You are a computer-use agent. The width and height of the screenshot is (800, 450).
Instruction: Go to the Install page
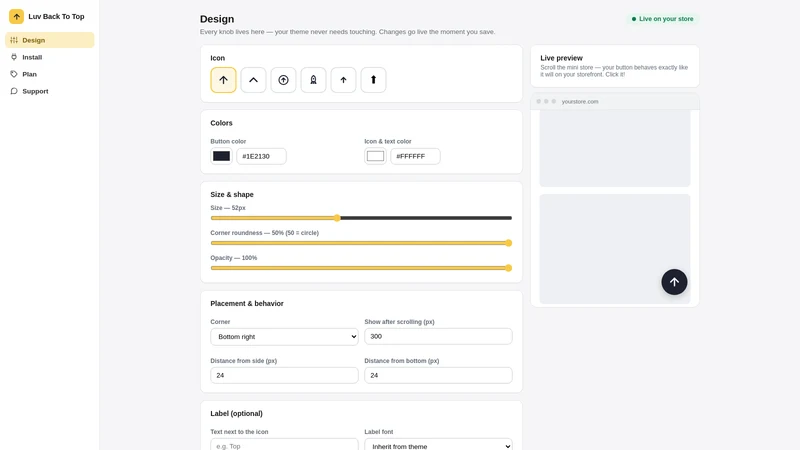coord(49,57)
